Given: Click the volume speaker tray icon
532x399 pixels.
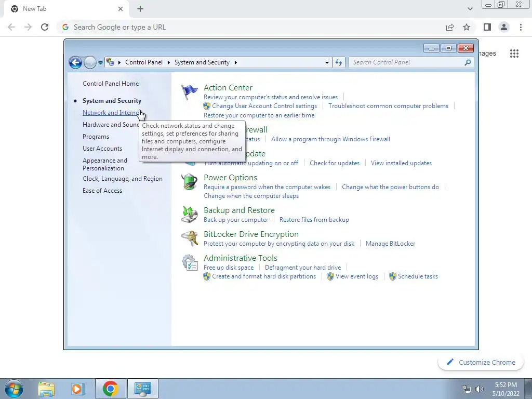Looking at the screenshot, I should pos(480,389).
